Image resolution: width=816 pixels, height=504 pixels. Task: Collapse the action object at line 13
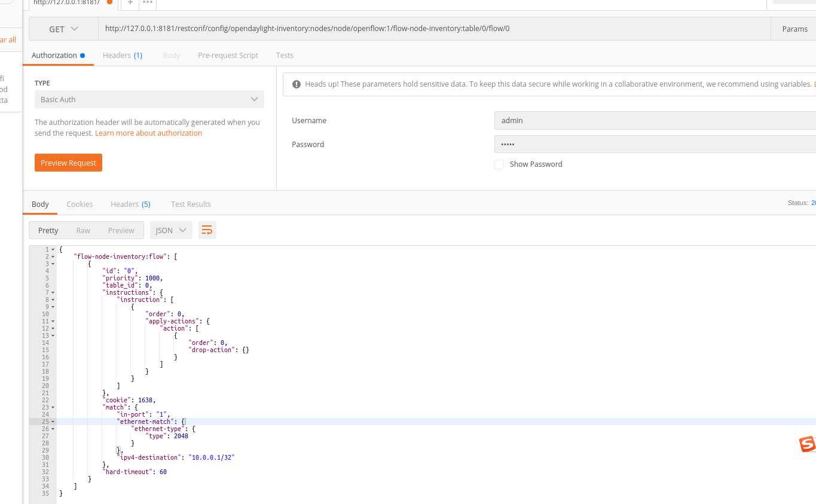(53, 335)
